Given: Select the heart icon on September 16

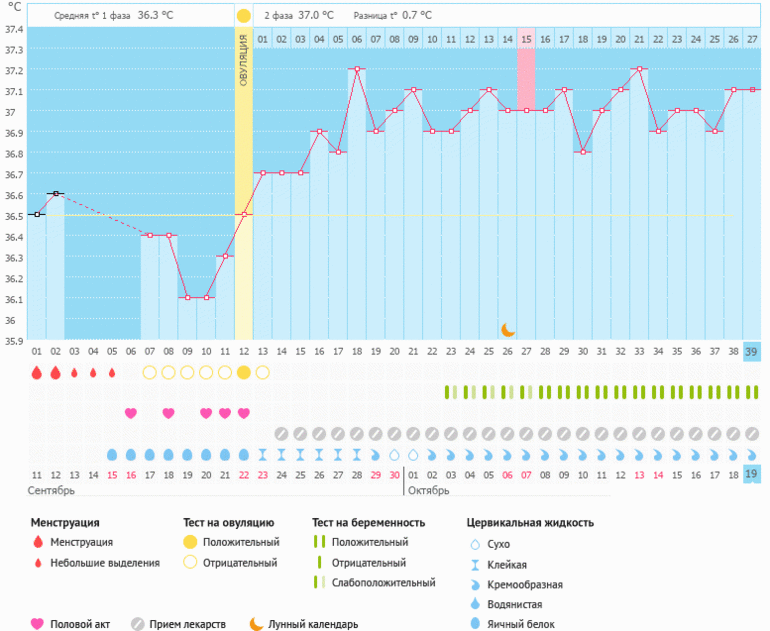Looking at the screenshot, I should pos(131,413).
